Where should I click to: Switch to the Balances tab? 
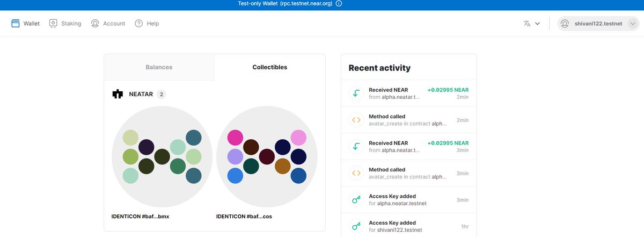point(159,67)
